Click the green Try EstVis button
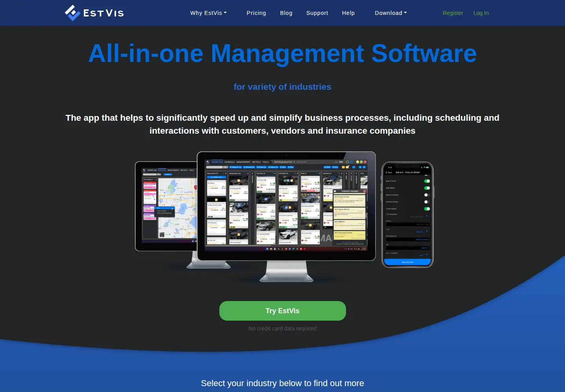 pos(282,311)
